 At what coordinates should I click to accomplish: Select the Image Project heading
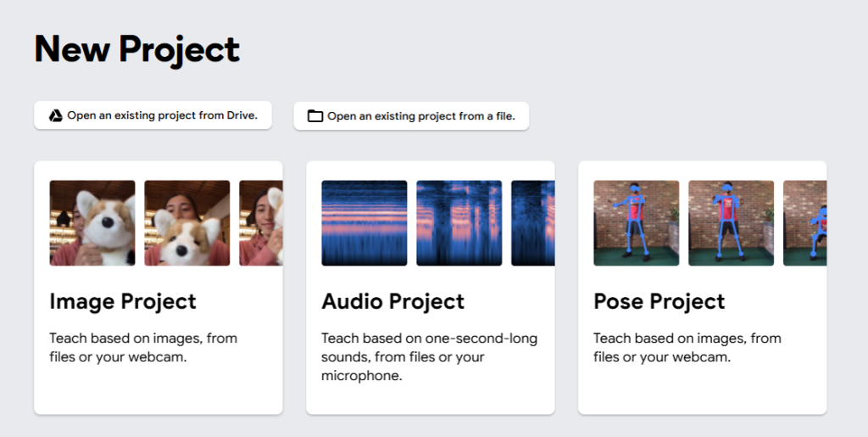pyautogui.click(x=123, y=301)
